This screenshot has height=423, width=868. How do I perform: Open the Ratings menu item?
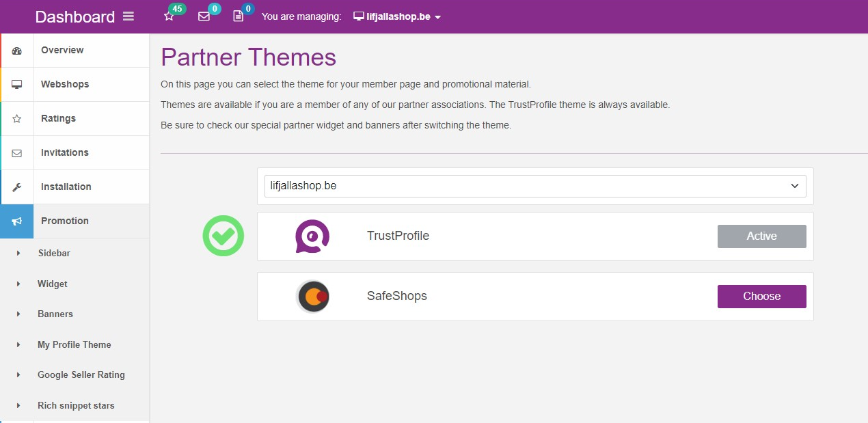pos(75,119)
